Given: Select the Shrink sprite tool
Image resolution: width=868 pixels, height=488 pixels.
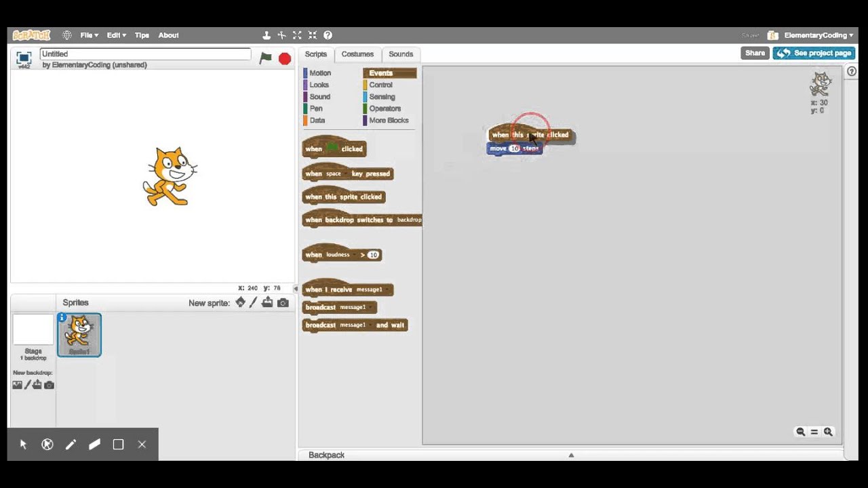Looking at the screenshot, I should pos(313,35).
